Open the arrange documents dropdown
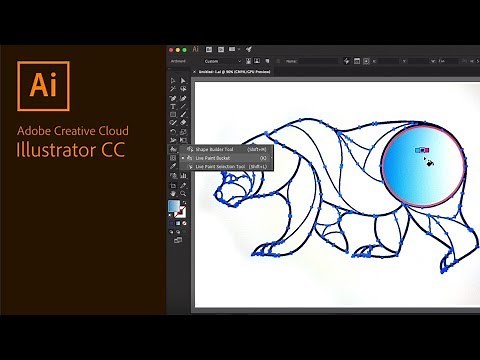 tap(234, 49)
